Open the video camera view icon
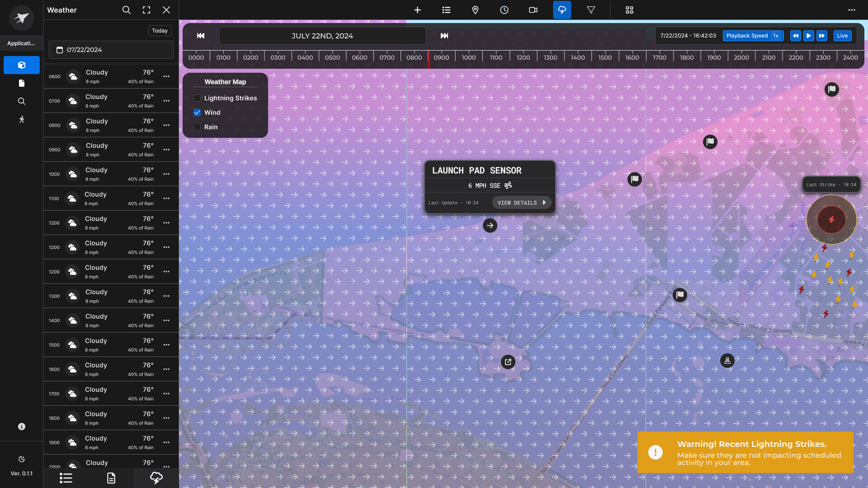This screenshot has height=488, width=868. (533, 9)
